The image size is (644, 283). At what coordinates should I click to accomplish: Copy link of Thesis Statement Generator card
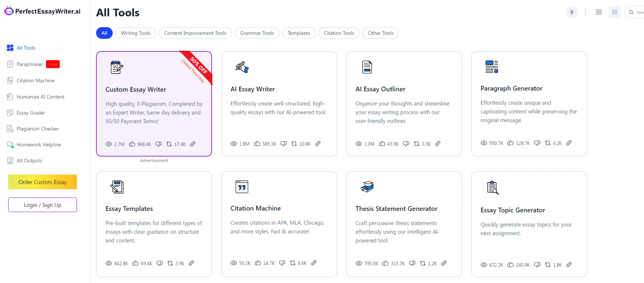[444, 263]
